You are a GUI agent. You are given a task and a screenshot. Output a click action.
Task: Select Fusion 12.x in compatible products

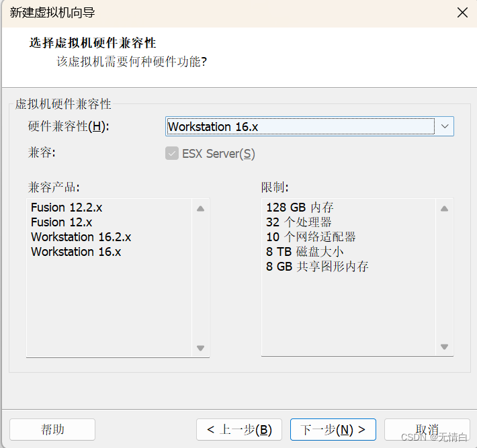(x=61, y=222)
